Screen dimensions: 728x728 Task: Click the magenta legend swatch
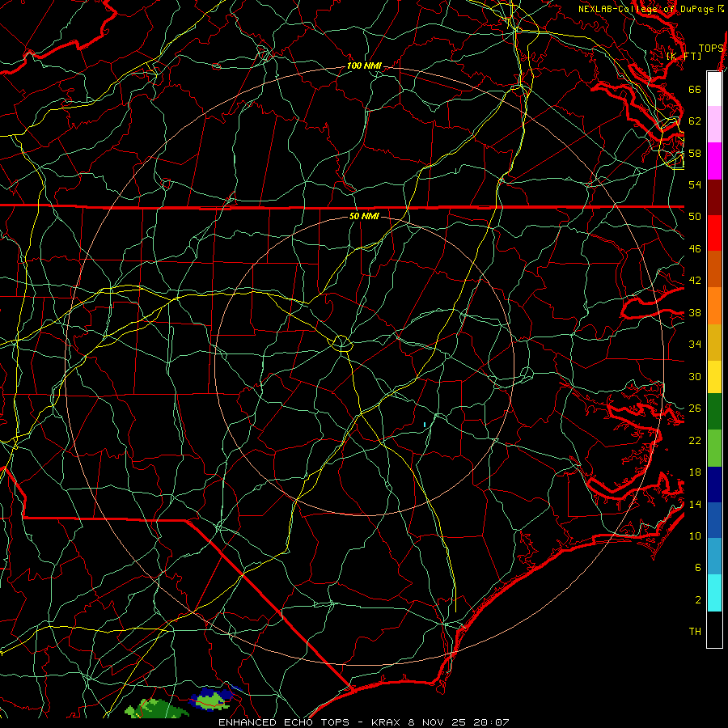[714, 161]
